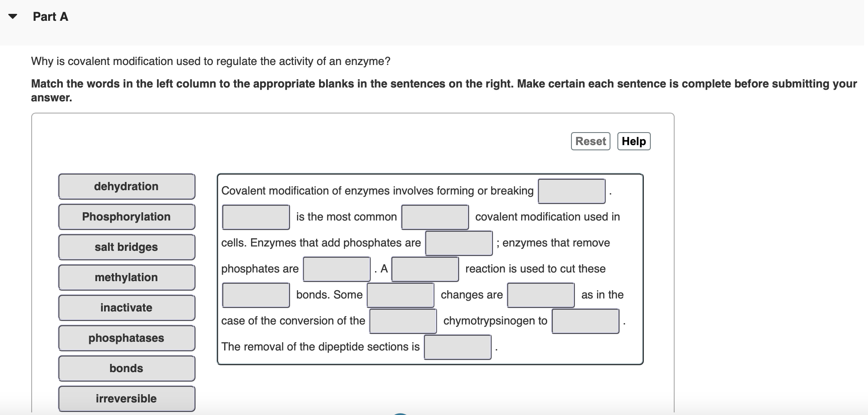Click the Reset button
868x415 pixels.
coord(590,141)
